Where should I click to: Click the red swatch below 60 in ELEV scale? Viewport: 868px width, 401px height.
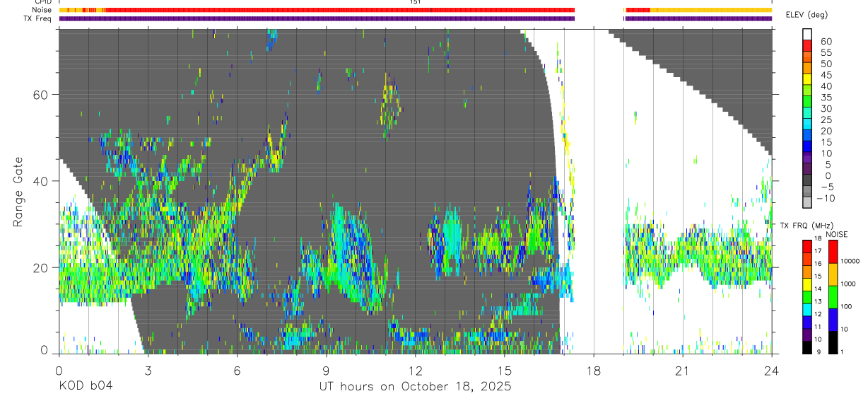(807, 45)
